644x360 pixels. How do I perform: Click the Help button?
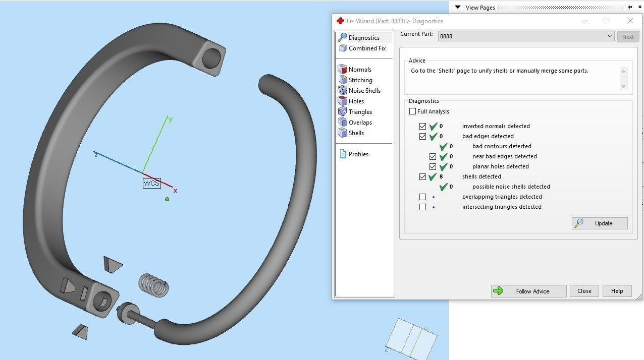[617, 291]
